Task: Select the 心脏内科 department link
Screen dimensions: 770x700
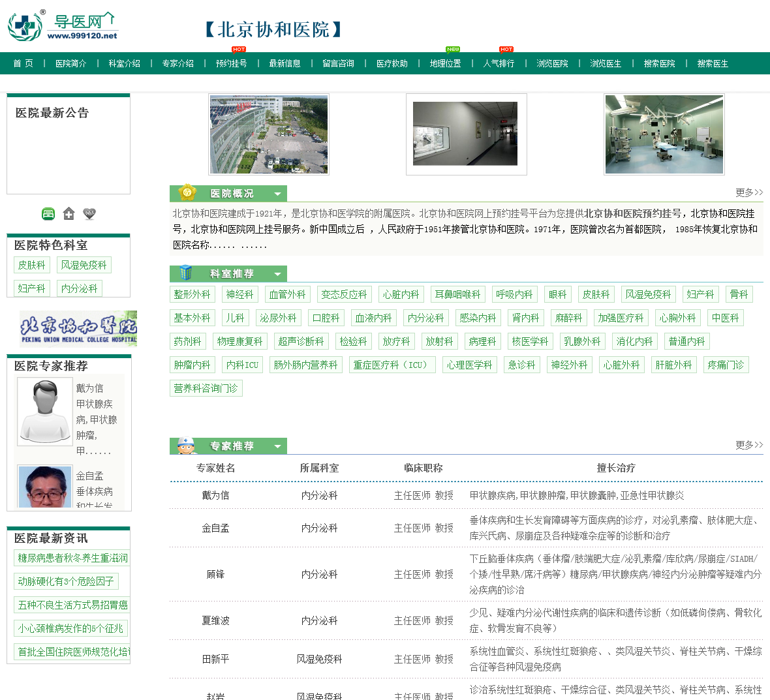Action: tap(401, 294)
